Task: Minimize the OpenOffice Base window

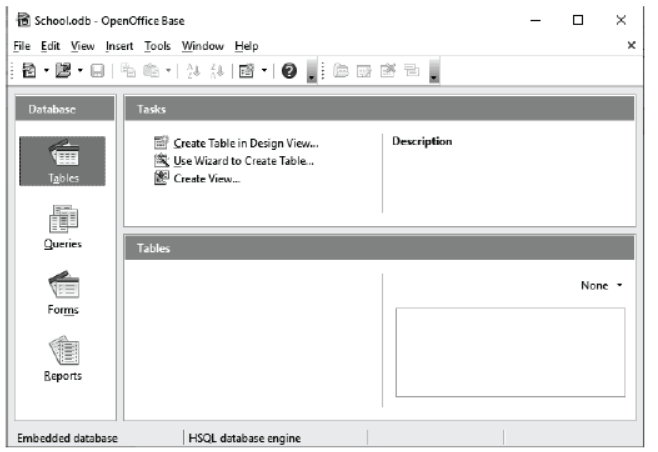Action: [535, 20]
